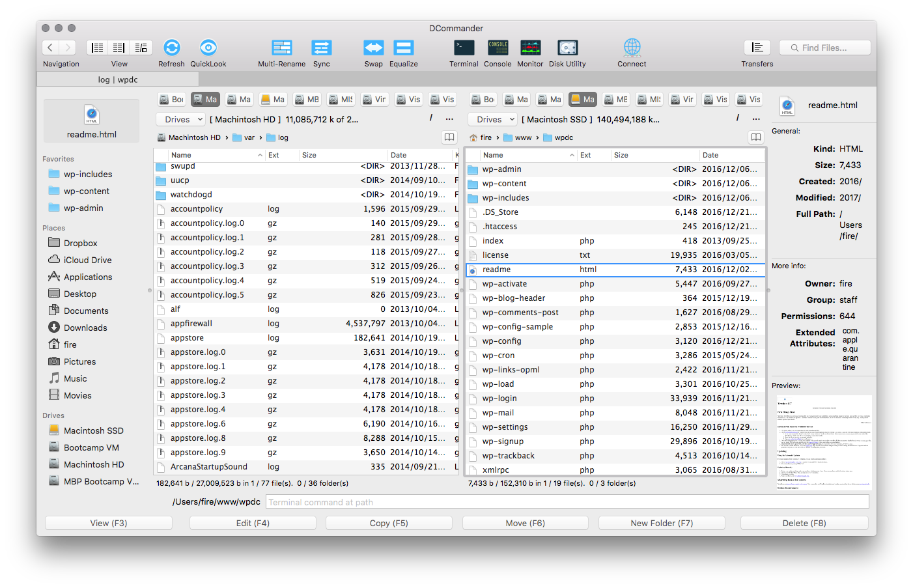Click the View (F3) button

(109, 523)
